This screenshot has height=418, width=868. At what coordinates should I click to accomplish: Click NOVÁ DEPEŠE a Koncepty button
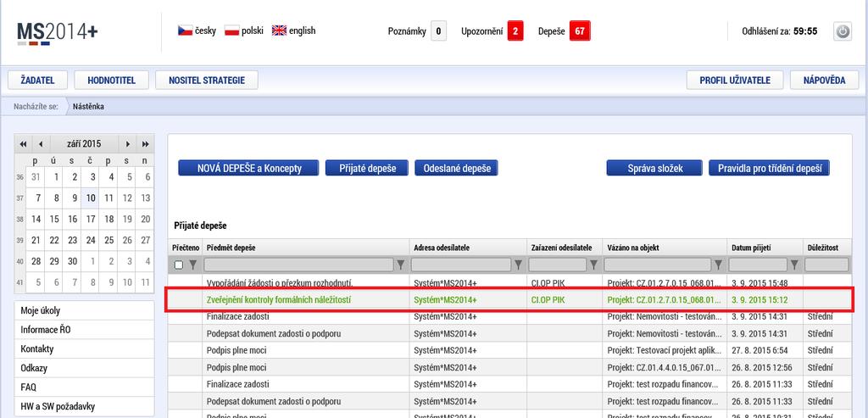coord(248,169)
